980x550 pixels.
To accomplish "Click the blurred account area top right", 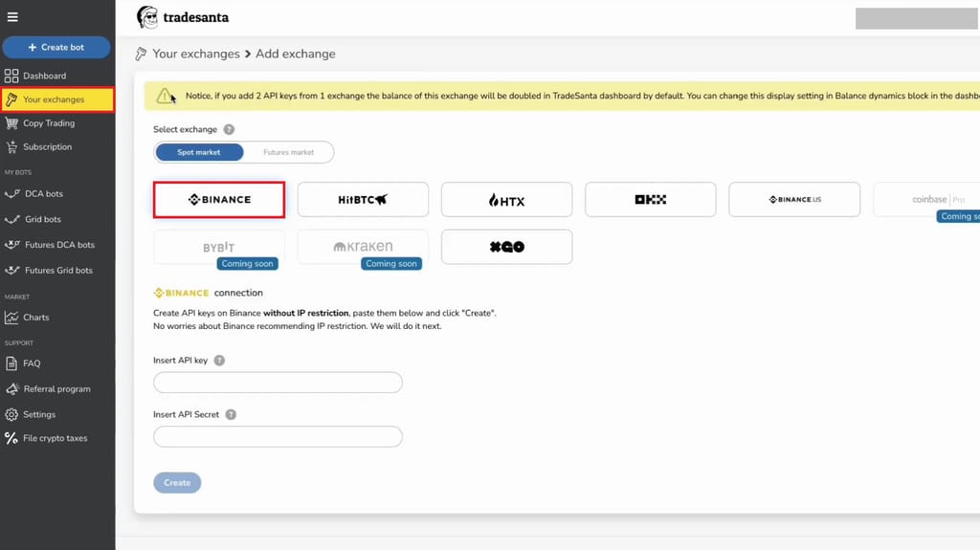I will [916, 18].
